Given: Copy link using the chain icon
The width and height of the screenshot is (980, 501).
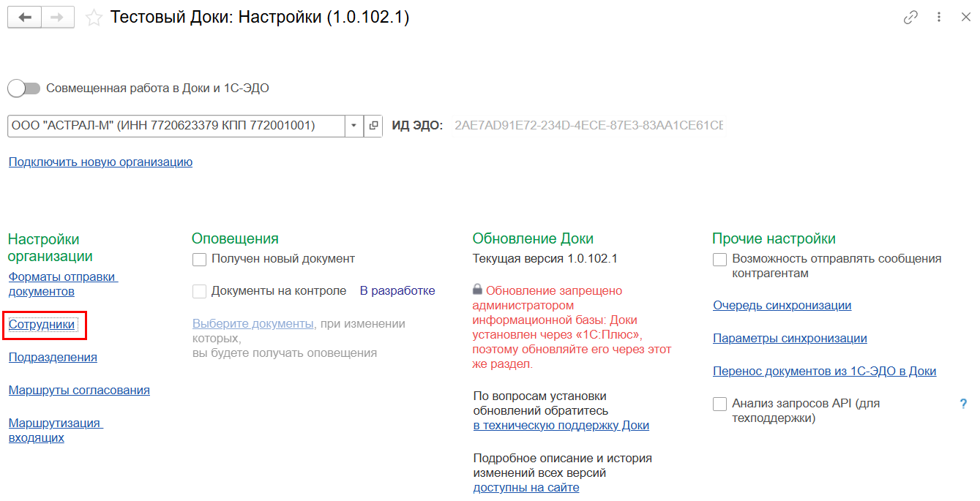Looking at the screenshot, I should pos(910,18).
